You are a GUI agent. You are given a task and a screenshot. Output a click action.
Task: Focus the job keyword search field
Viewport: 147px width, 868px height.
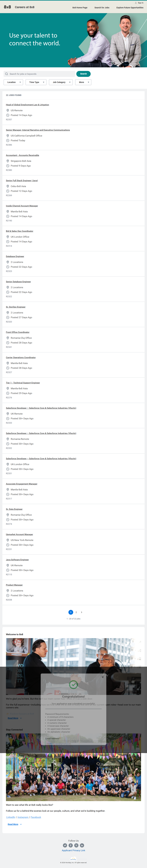click(x=41, y=74)
